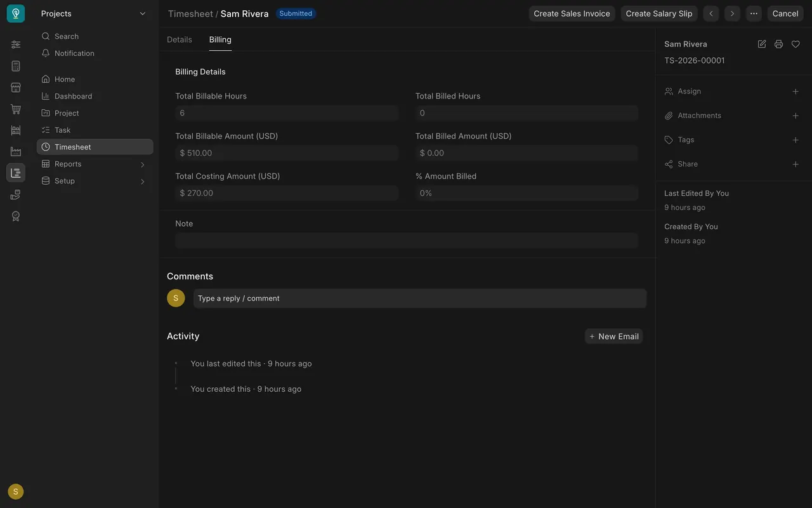Follow the Timesheet breadcrumb link
The width and height of the screenshot is (812, 508).
point(190,13)
